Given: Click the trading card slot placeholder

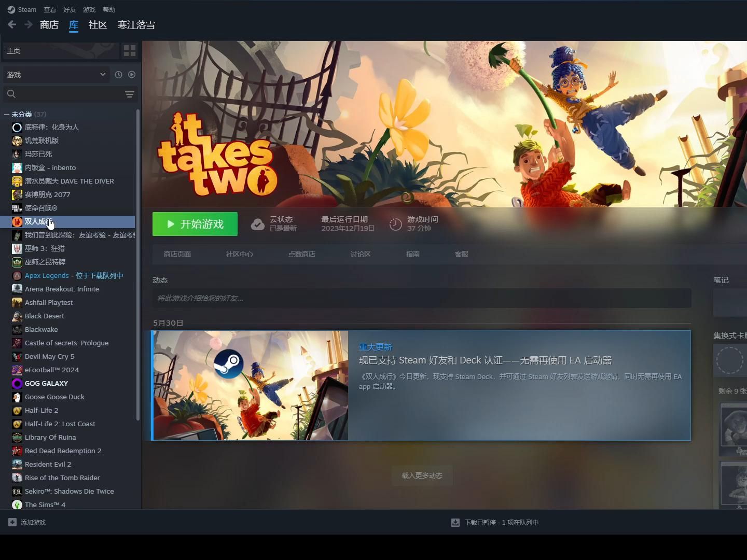Looking at the screenshot, I should [730, 359].
